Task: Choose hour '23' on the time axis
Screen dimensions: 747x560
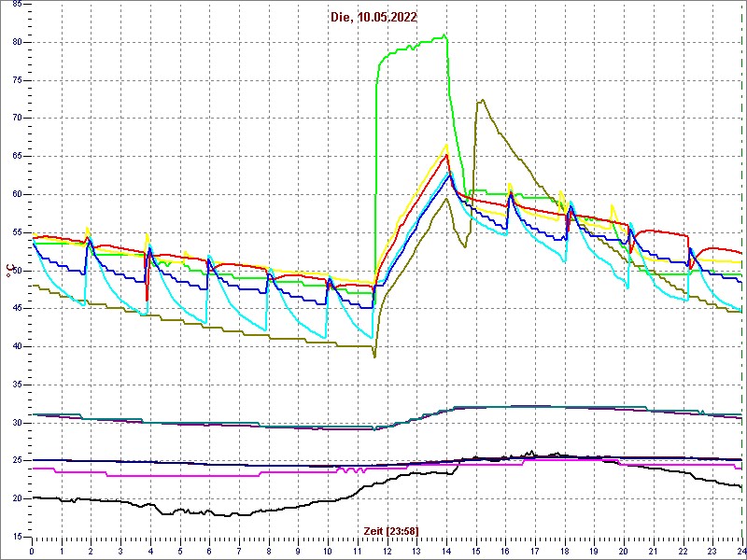Action: click(712, 552)
